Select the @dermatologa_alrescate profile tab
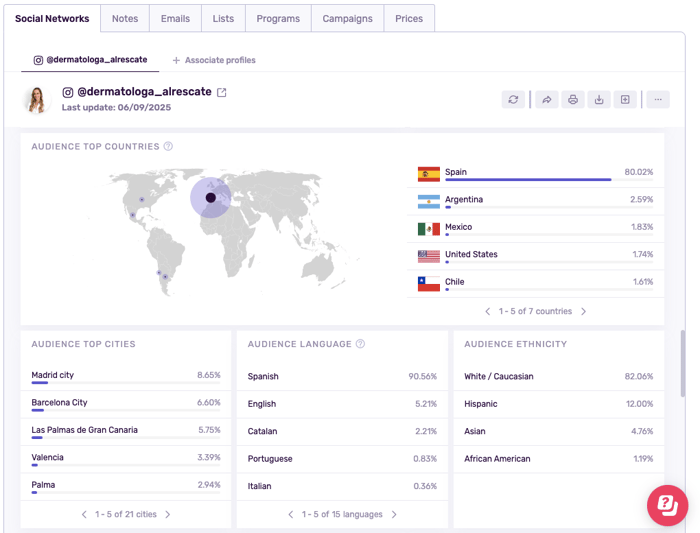This screenshot has height=533, width=700. [90, 60]
